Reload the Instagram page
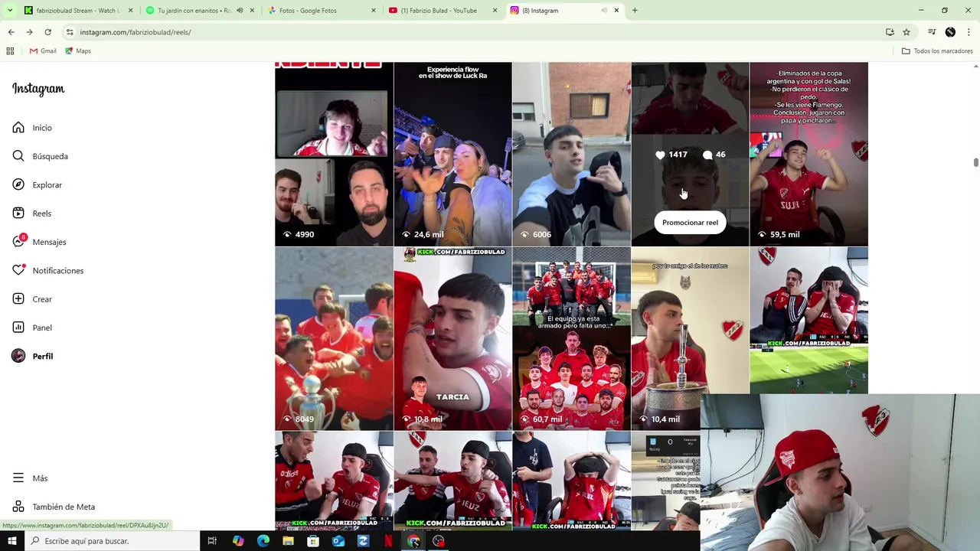 click(47, 32)
